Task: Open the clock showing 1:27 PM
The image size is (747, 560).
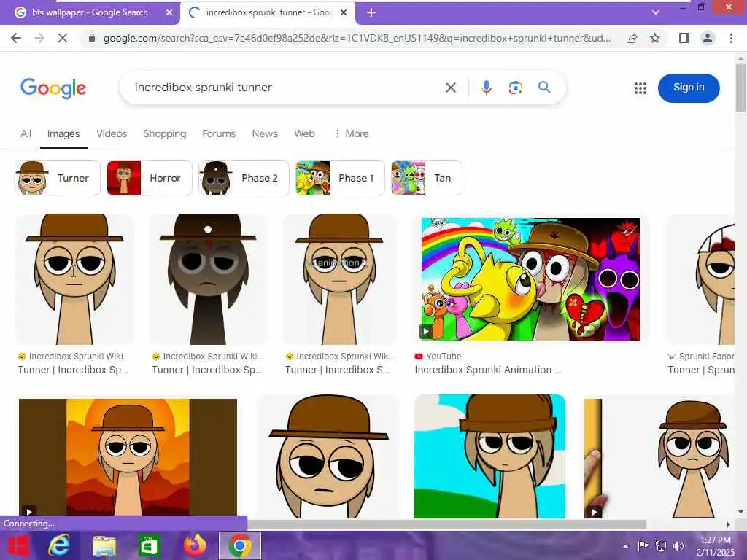Action: pos(715,546)
